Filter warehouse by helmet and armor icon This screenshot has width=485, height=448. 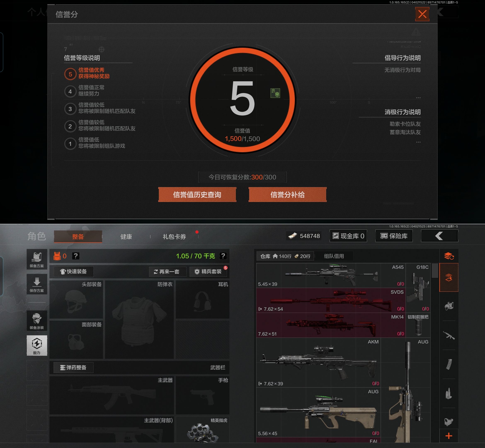click(449, 306)
